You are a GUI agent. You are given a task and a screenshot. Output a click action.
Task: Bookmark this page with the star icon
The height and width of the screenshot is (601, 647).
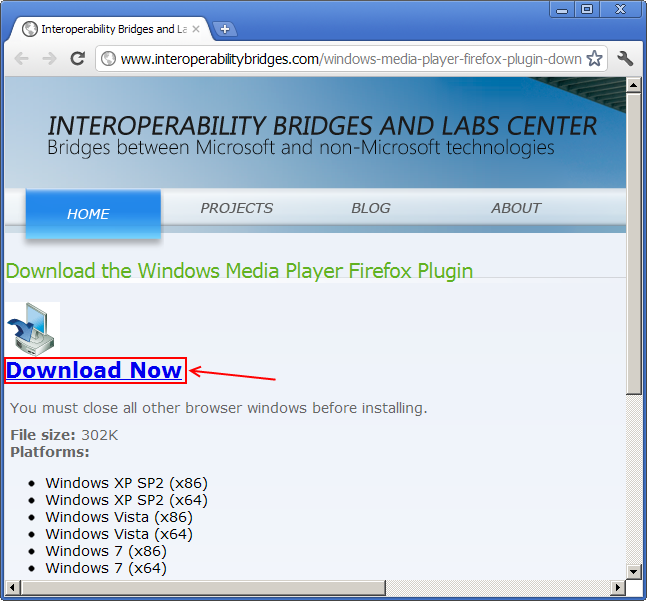tap(595, 59)
